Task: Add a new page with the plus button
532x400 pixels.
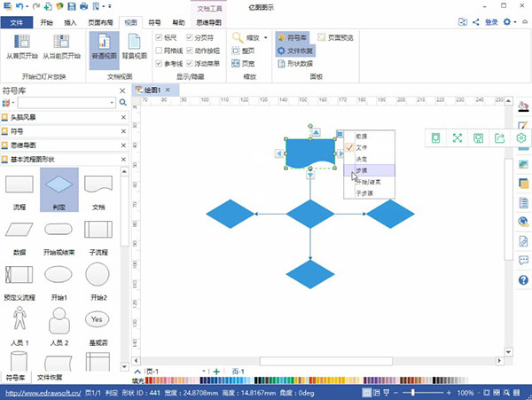Action: pyautogui.click(x=217, y=371)
